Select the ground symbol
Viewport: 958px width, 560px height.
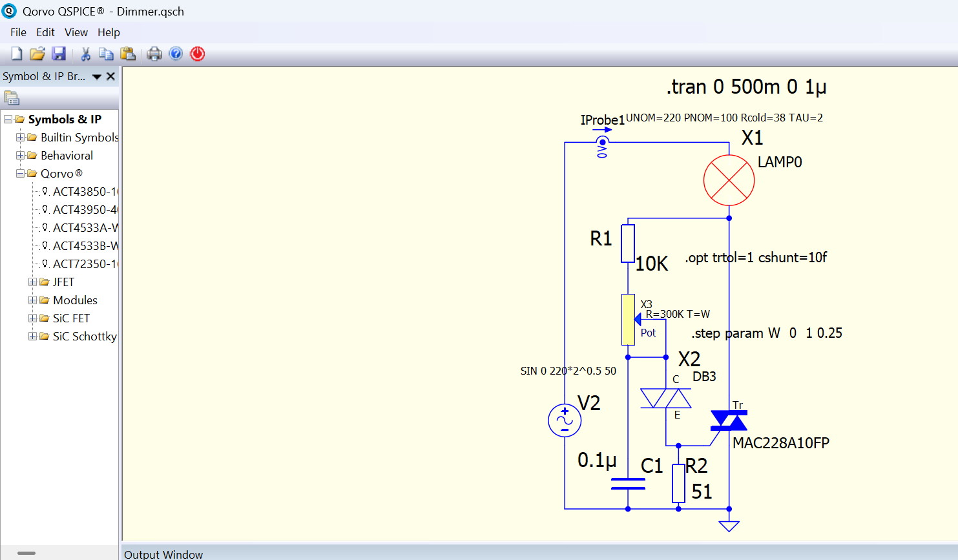pyautogui.click(x=729, y=526)
